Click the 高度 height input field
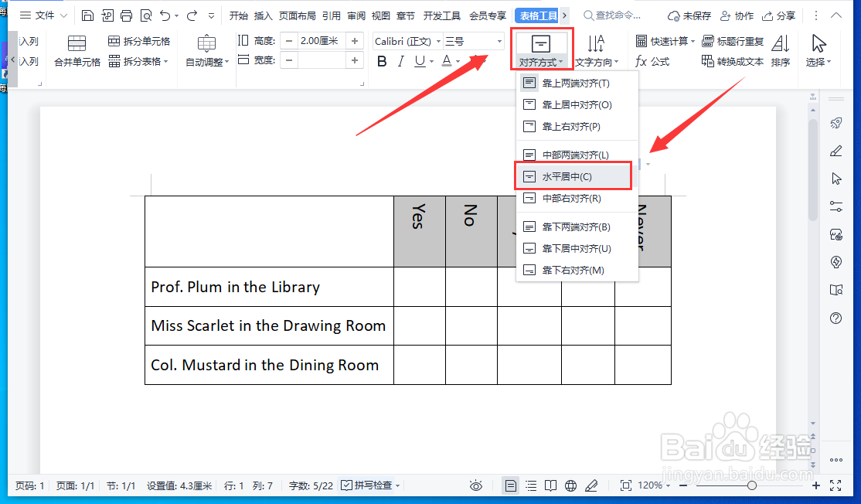861x504 pixels. [322, 41]
